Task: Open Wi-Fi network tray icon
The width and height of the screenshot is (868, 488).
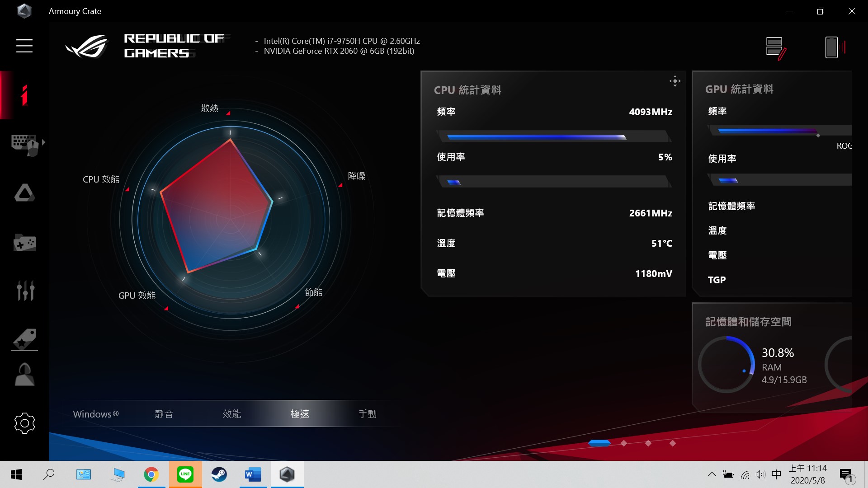Action: 745,474
